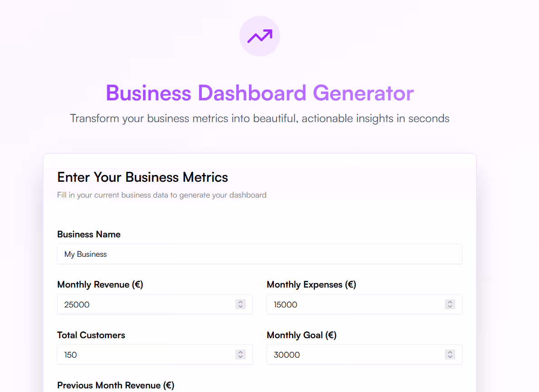
Task: Decrease Total Customers via its stepper arrow
Action: click(x=240, y=357)
